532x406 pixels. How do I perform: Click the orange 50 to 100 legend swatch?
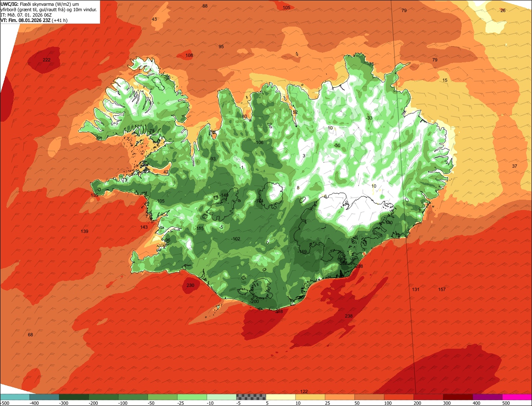click(x=369, y=397)
